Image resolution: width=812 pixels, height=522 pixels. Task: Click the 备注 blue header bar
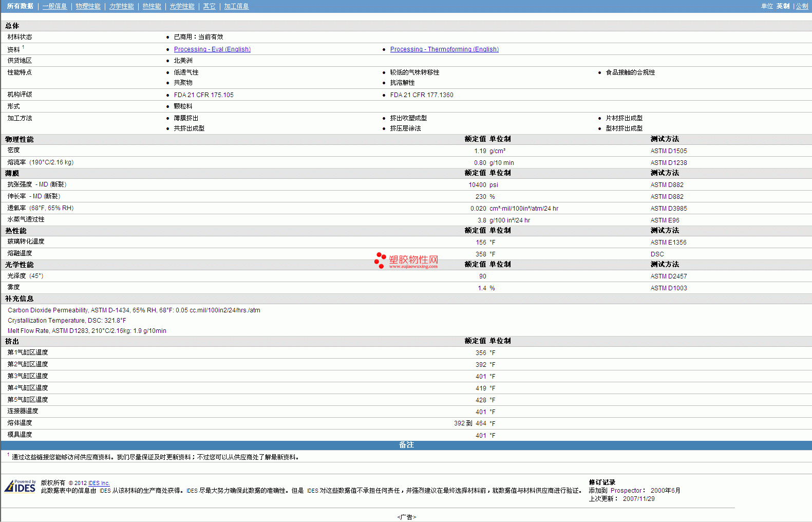click(406, 445)
